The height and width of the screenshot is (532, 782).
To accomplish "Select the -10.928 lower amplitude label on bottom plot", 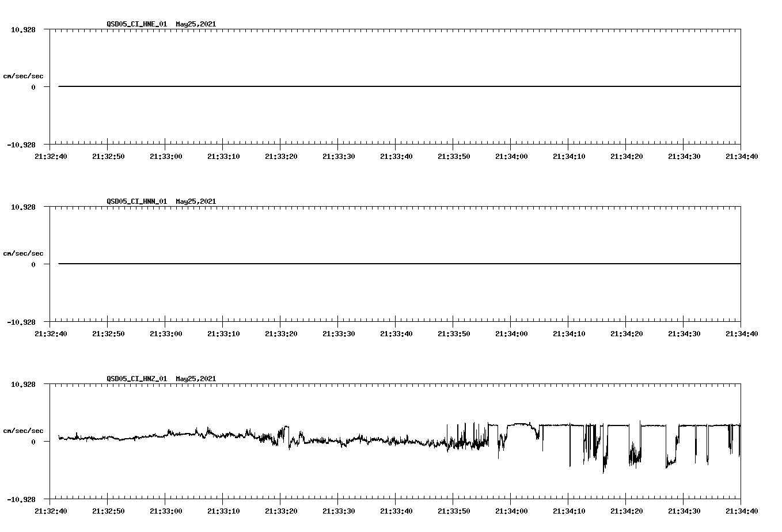I will (22, 500).
